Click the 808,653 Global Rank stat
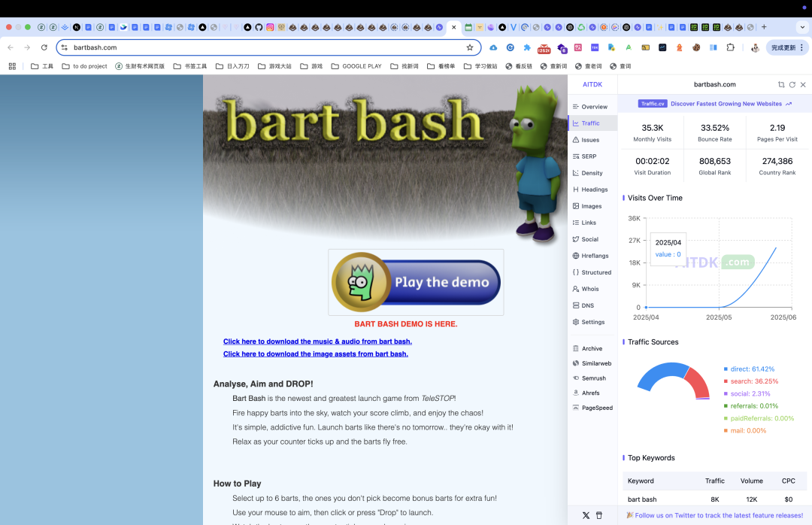 [x=715, y=165]
